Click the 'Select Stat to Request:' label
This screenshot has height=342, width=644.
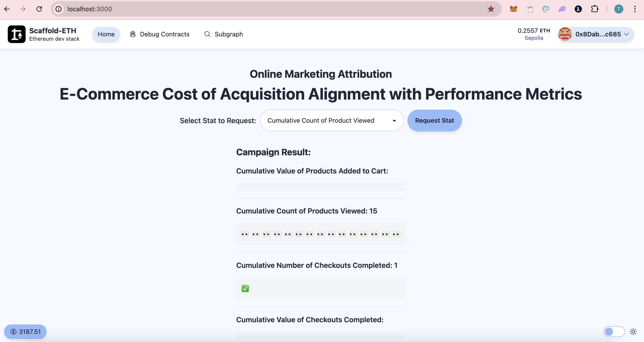point(218,121)
